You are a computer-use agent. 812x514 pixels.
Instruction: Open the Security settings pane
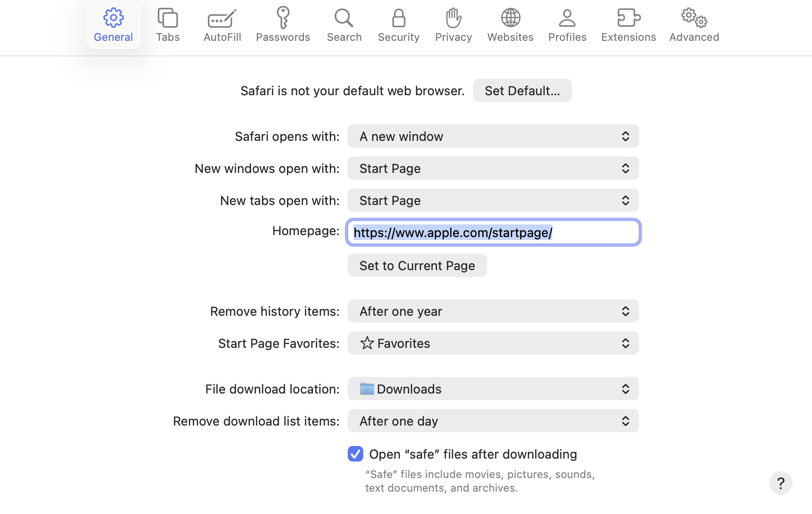coord(398,25)
